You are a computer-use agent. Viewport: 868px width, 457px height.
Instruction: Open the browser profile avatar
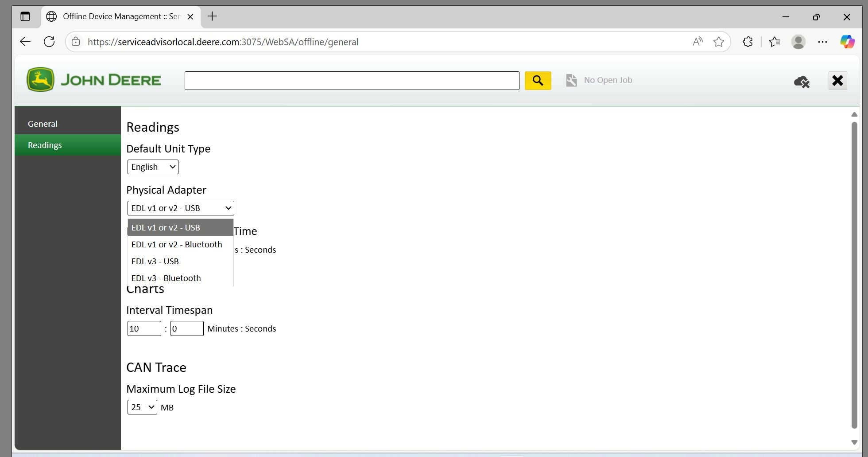pos(798,42)
